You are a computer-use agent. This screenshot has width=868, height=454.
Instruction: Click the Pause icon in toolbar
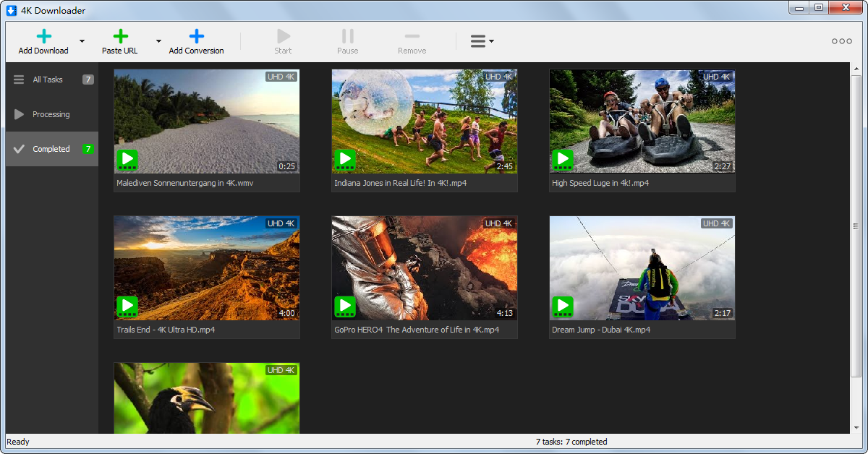tap(348, 36)
